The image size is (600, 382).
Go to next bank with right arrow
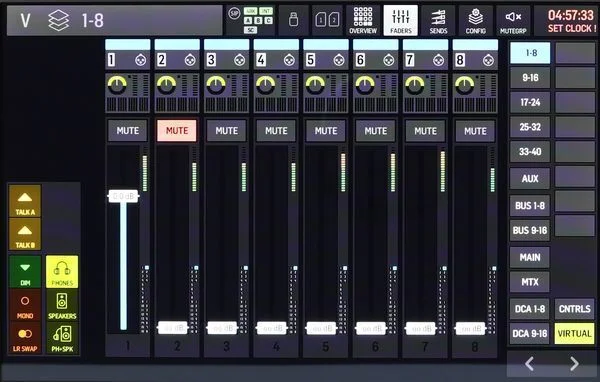click(574, 364)
